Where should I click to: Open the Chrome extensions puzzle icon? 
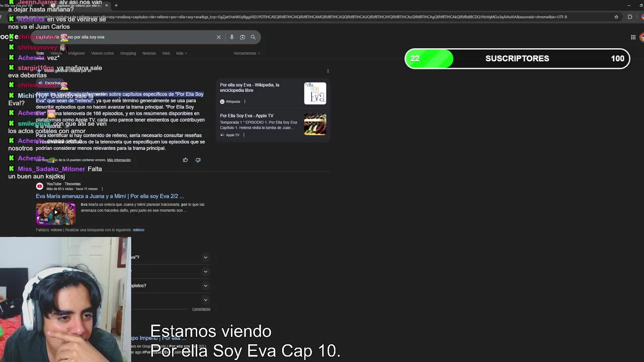tap(630, 17)
